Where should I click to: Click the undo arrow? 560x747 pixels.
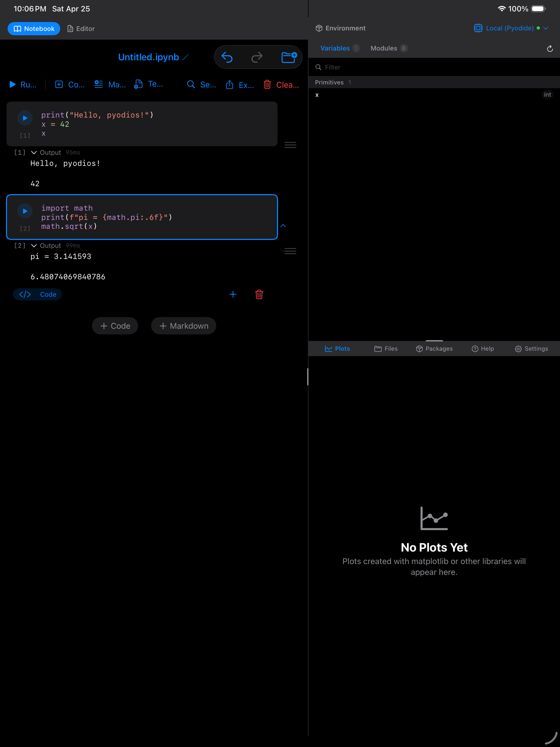(227, 58)
